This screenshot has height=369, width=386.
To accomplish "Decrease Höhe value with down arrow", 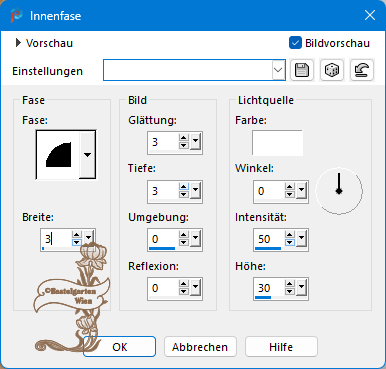I will pos(289,292).
